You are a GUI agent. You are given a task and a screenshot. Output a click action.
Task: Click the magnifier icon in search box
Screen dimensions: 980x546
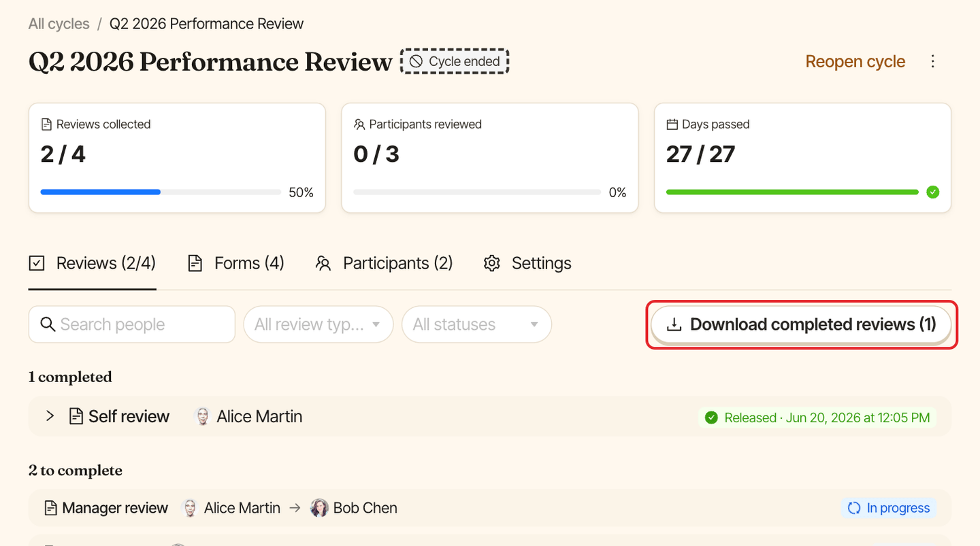48,324
